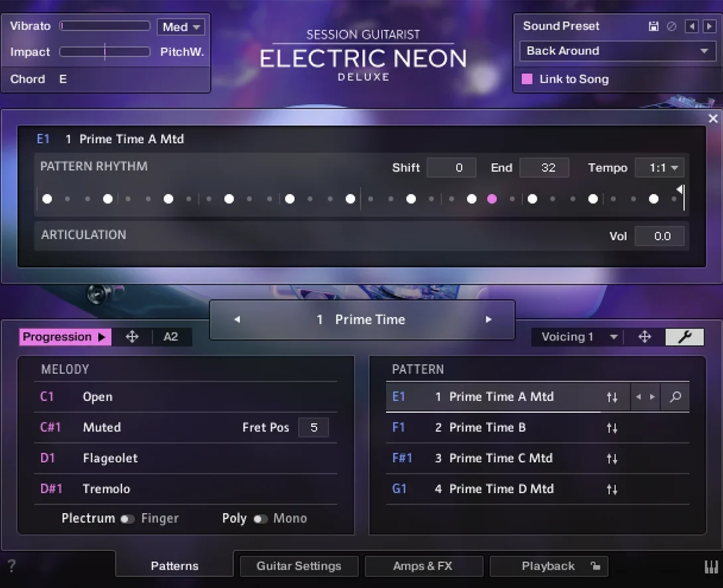Select the C1 Open melody row
The width and height of the screenshot is (723, 588).
[x=186, y=397]
